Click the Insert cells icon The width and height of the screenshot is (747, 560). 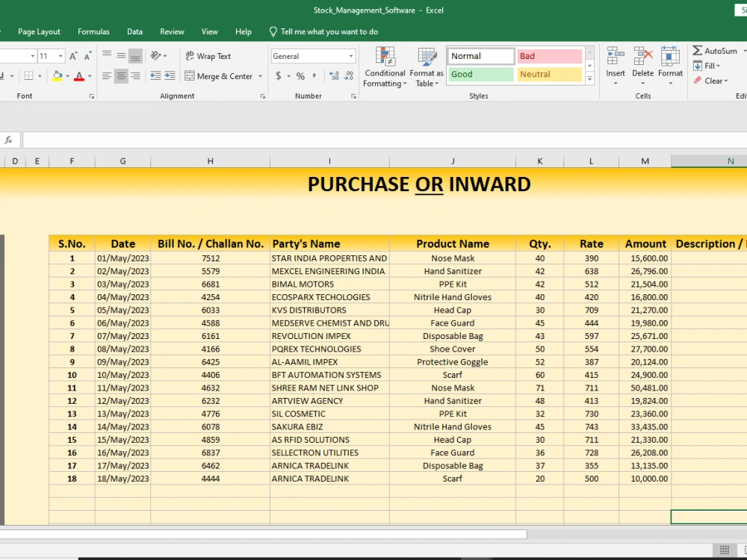coord(616,56)
